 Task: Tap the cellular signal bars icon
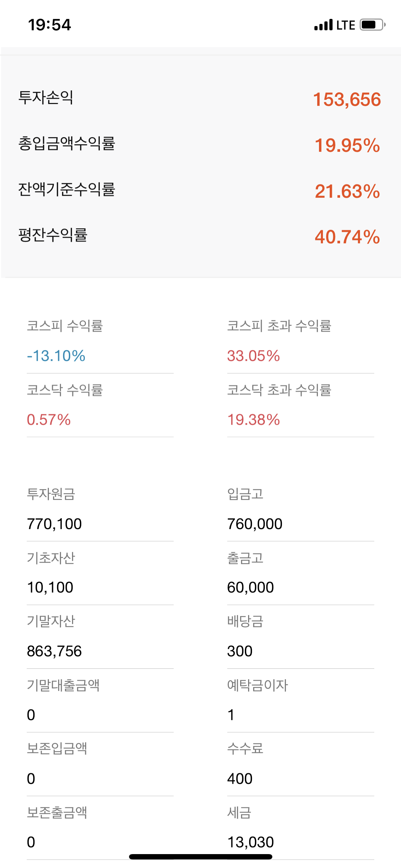323,25
